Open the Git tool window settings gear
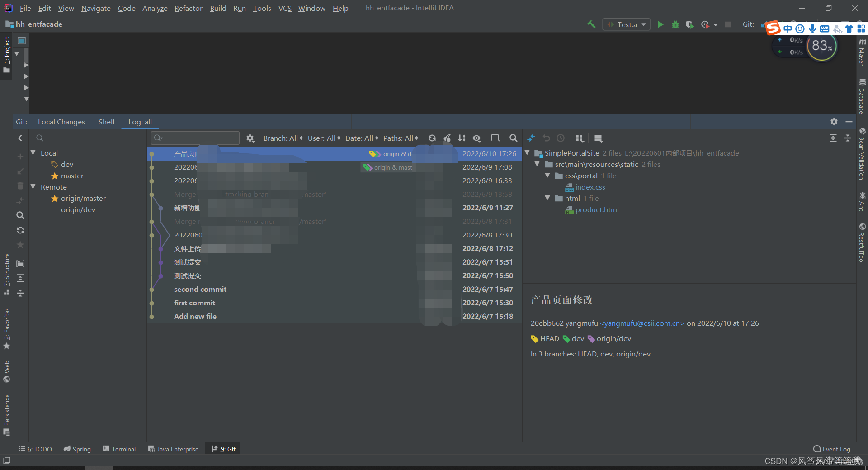The width and height of the screenshot is (868, 470). click(834, 122)
